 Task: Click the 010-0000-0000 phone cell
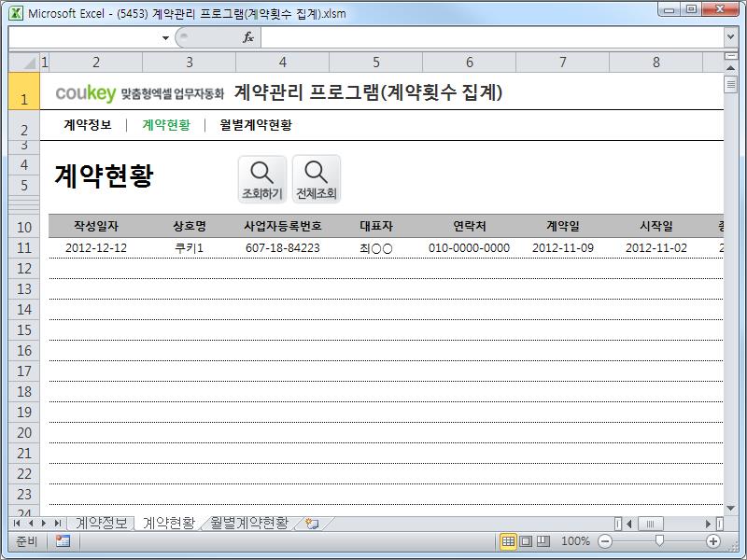(470, 248)
